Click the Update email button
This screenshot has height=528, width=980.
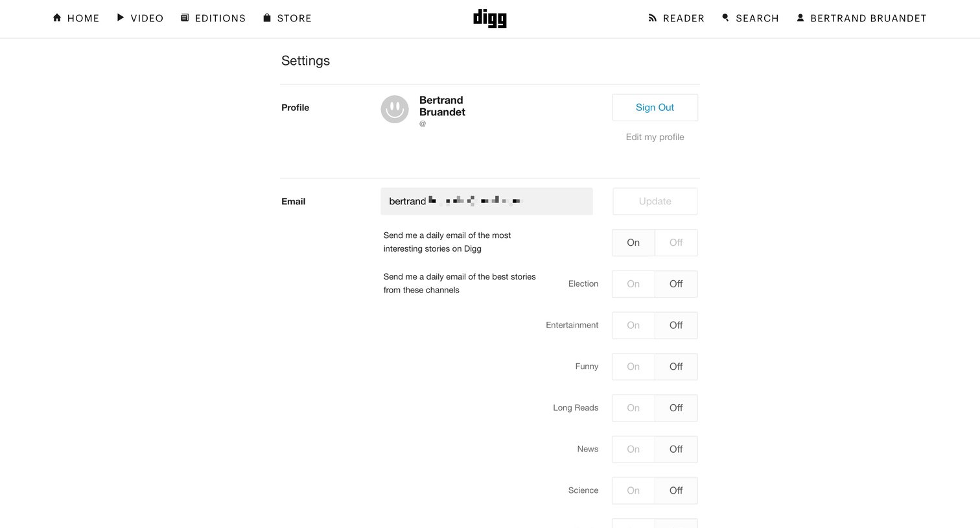(x=655, y=201)
